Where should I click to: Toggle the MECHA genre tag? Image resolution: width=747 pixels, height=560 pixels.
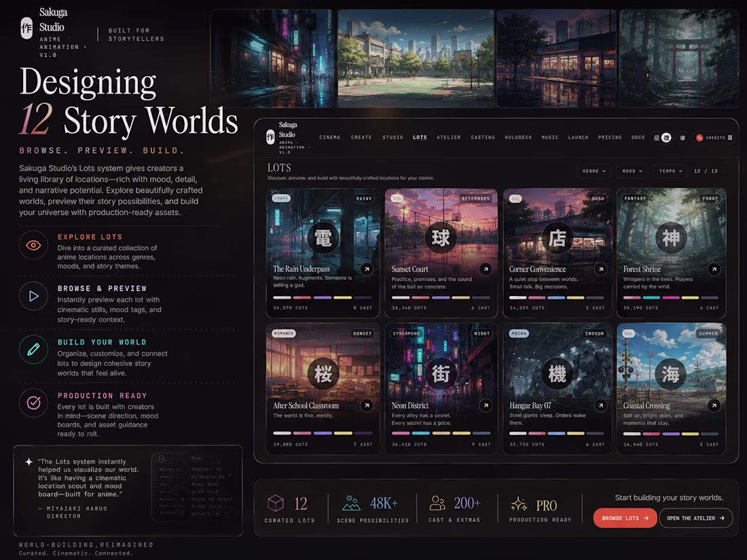(x=519, y=333)
